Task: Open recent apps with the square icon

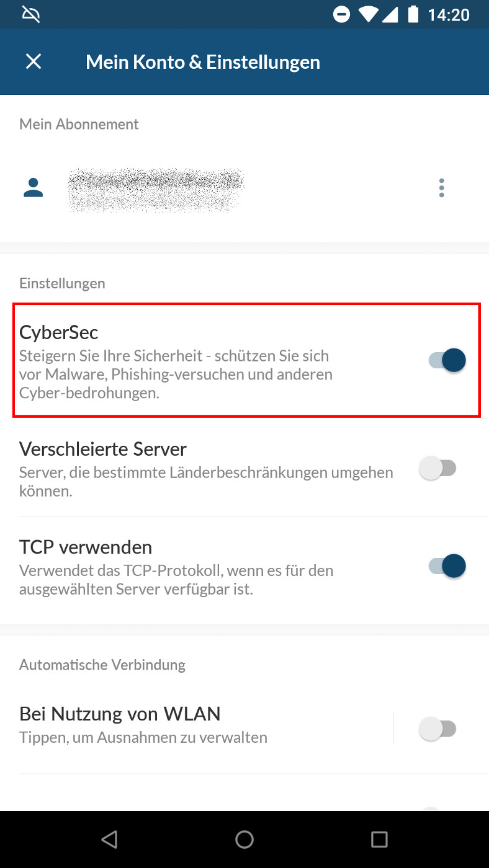Action: coord(379,839)
